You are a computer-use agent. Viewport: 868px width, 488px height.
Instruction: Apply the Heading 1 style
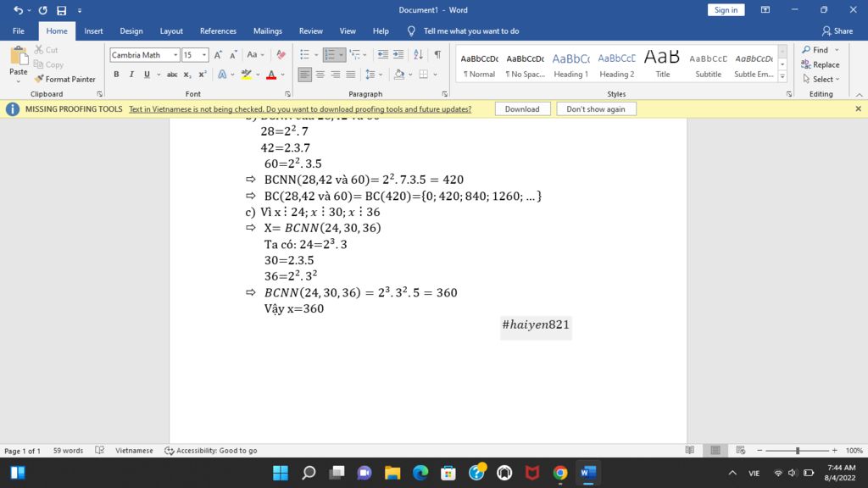click(570, 64)
